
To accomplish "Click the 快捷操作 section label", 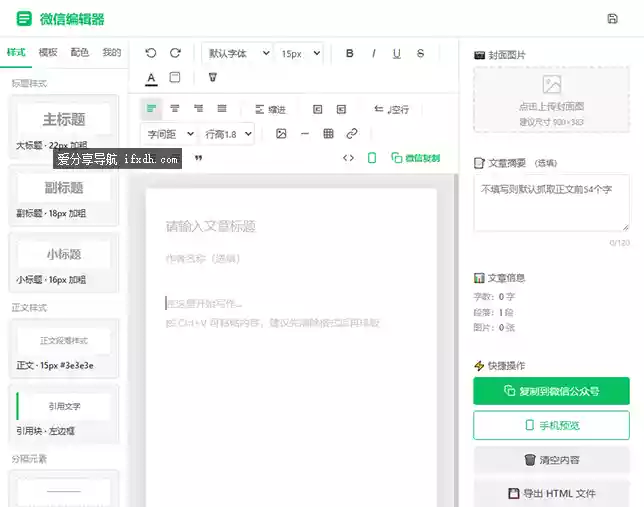I will (506, 366).
